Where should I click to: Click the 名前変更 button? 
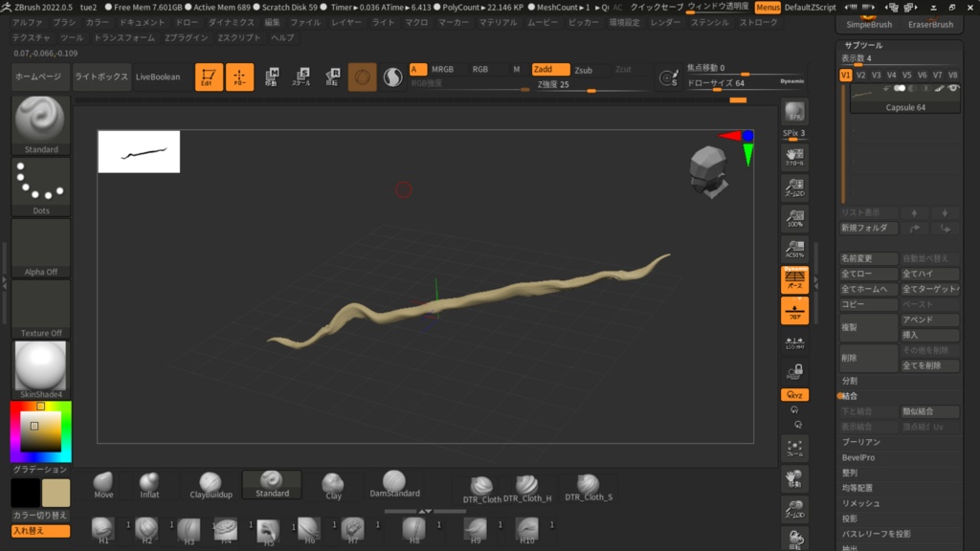click(869, 258)
